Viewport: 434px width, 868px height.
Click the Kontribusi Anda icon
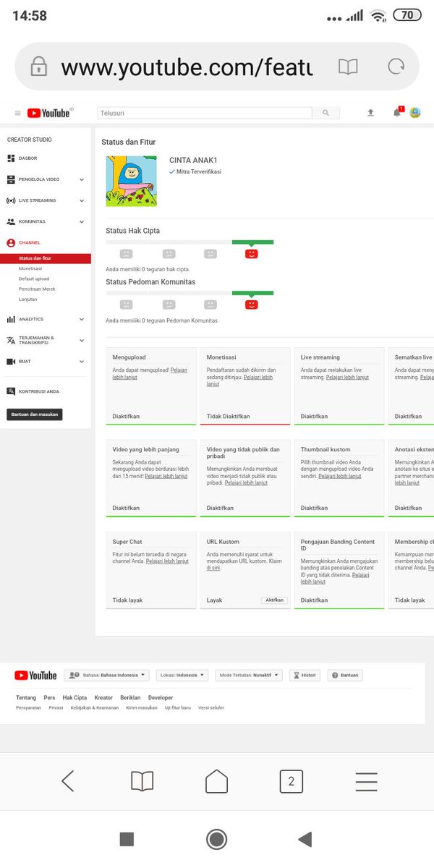click(x=11, y=391)
